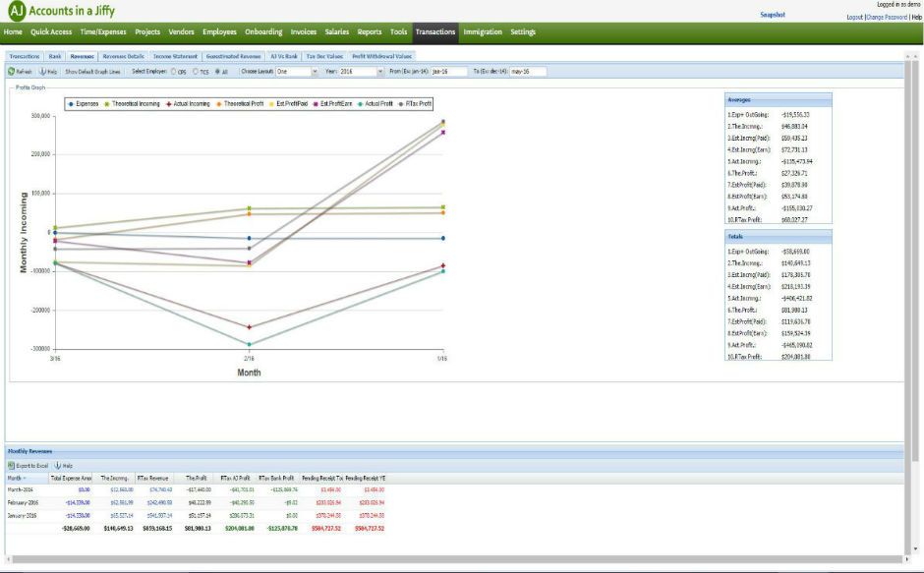This screenshot has height=573, width=924.
Task: Toggle the Theoretical Profit legend marker
Action: (218, 104)
